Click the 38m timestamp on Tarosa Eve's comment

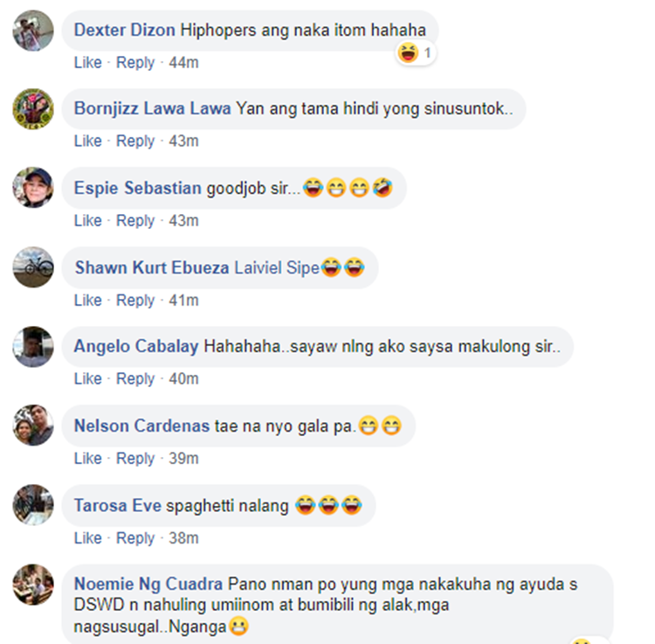(183, 538)
